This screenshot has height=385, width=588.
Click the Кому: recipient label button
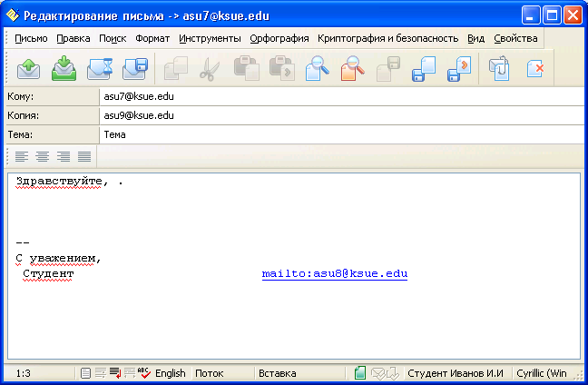53,96
